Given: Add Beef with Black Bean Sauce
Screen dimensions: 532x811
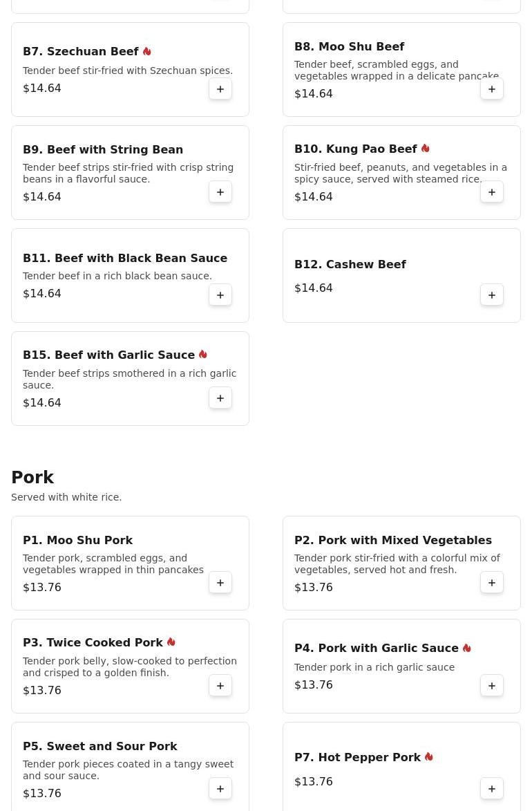Looking at the screenshot, I should (x=220, y=295).
